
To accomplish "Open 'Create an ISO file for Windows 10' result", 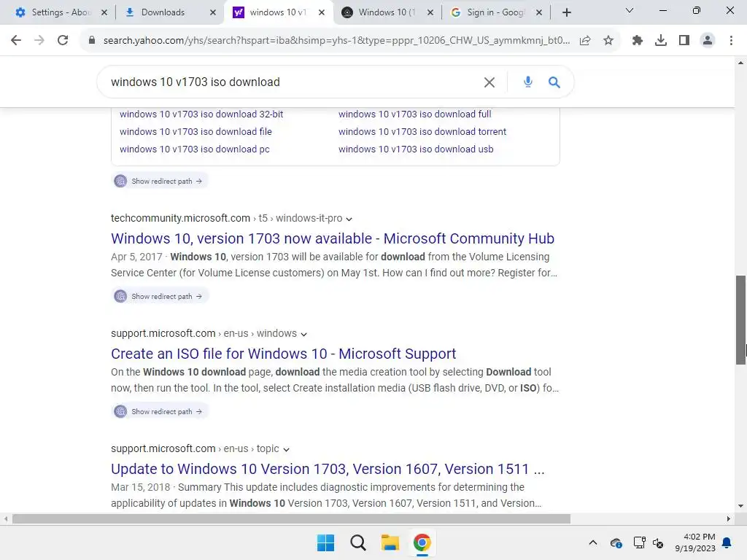I will (x=284, y=354).
